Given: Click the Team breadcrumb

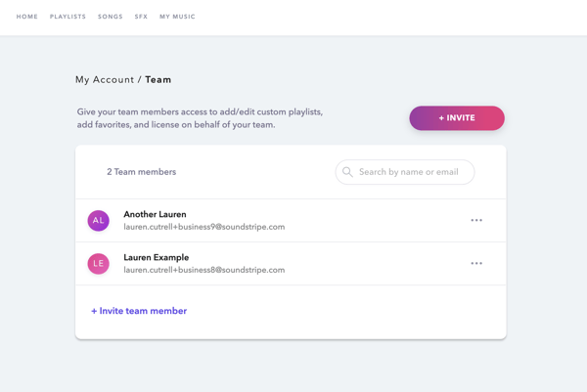Looking at the screenshot, I should coord(158,80).
